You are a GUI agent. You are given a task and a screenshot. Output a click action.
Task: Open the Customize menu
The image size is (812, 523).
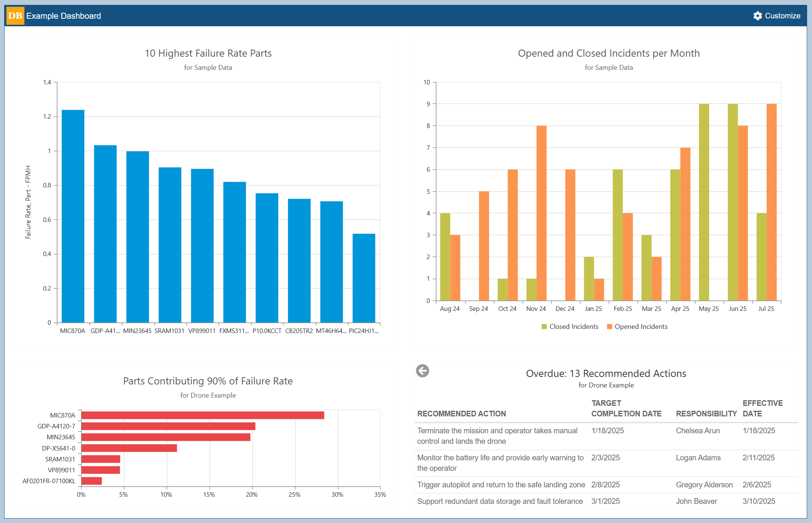(783, 16)
